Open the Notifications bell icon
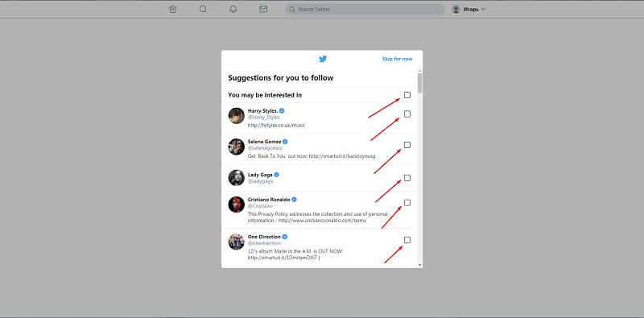Image resolution: width=644 pixels, height=318 pixels. pyautogui.click(x=233, y=9)
